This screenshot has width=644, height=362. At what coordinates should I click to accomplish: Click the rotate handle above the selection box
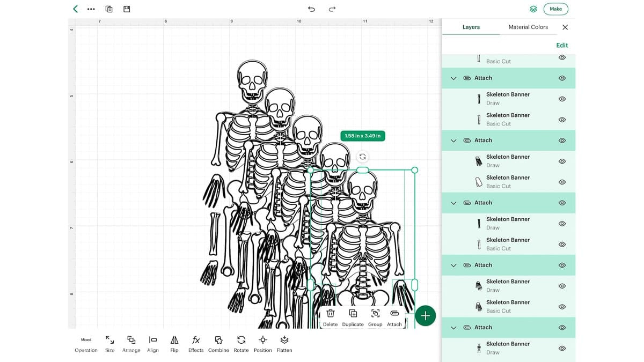click(363, 157)
